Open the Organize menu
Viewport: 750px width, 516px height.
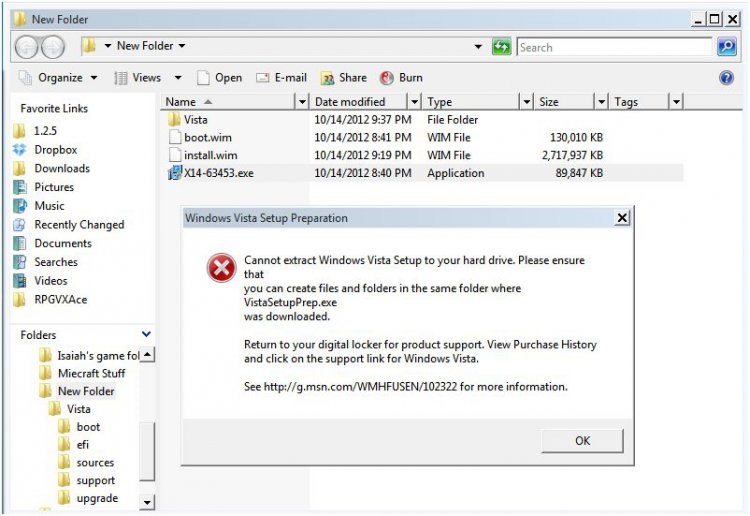[x=58, y=77]
